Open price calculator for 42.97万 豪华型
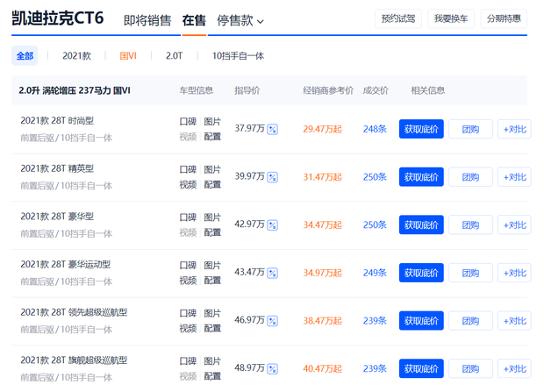The width and height of the screenshot is (544, 392). [x=272, y=225]
